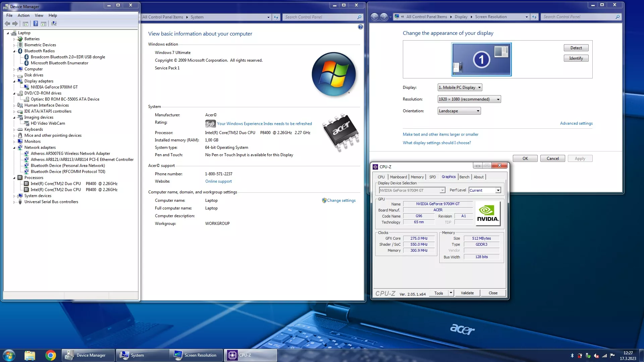Click the Action Center flag tray icon
Image resolution: width=644 pixels, height=362 pixels.
tap(612, 356)
